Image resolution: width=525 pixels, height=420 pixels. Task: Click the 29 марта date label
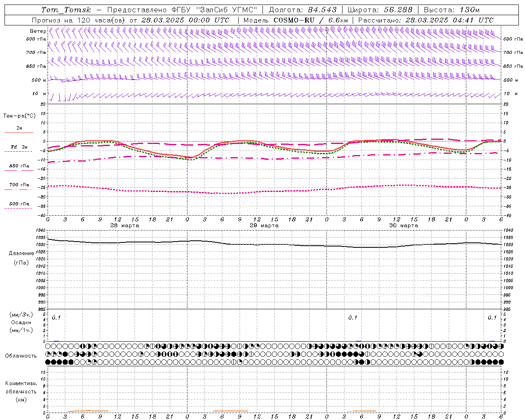[264, 226]
